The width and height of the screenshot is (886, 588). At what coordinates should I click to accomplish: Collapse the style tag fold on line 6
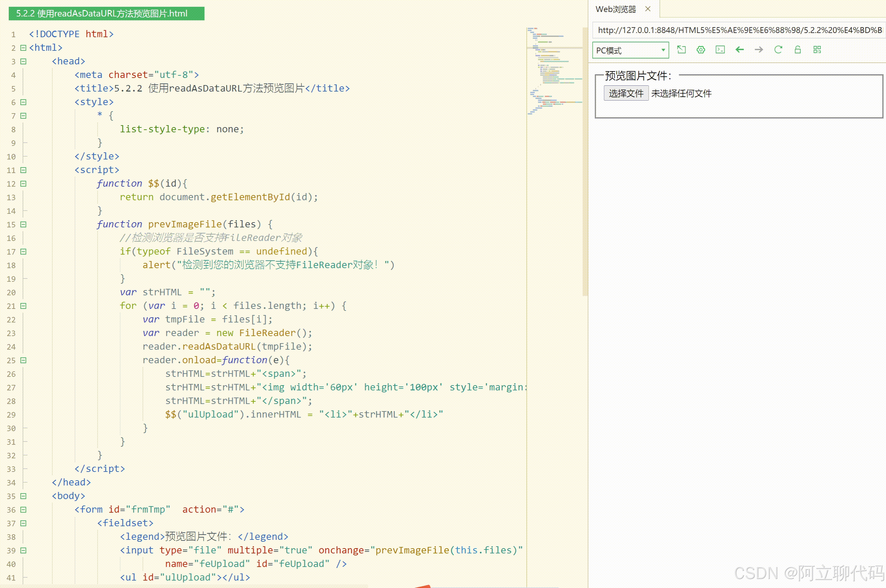click(x=23, y=102)
